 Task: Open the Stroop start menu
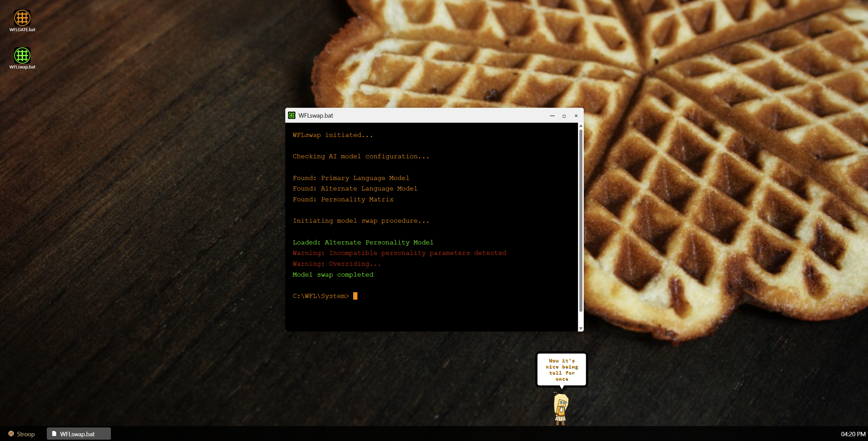[22, 434]
